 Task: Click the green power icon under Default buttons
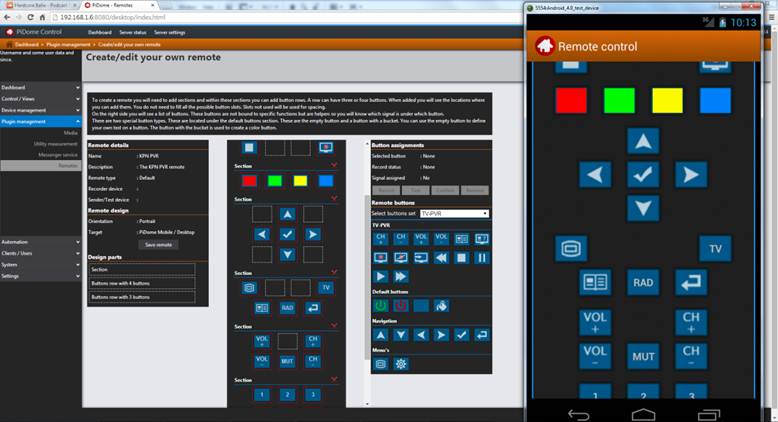(380, 305)
